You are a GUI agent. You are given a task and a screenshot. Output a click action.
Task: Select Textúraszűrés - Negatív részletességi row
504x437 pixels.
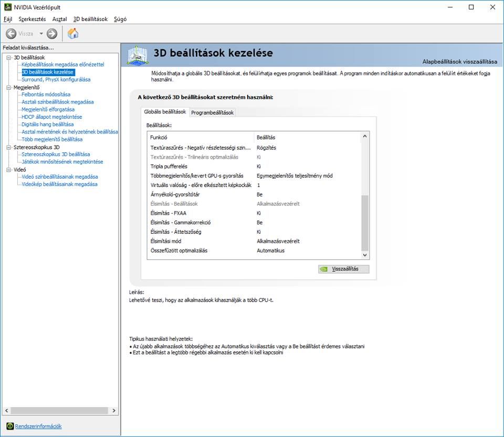(254, 148)
